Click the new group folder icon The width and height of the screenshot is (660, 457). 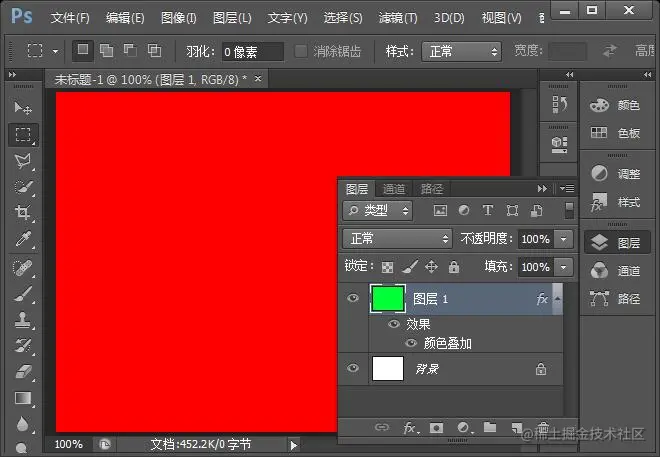pos(490,428)
